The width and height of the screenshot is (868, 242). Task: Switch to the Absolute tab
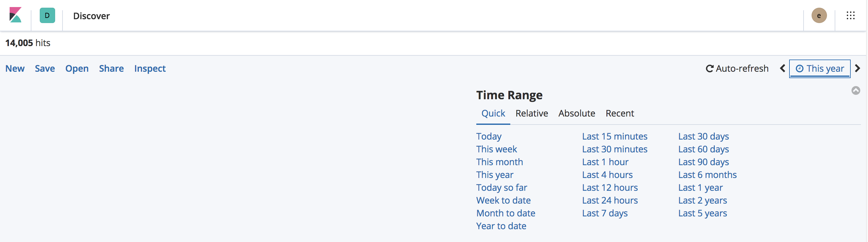tap(577, 113)
